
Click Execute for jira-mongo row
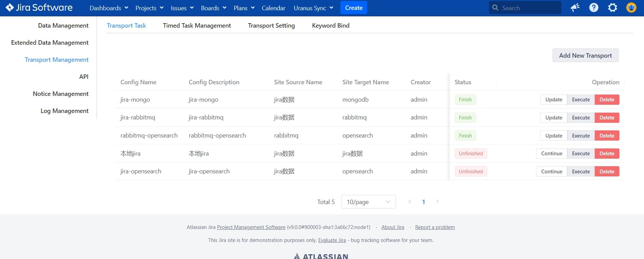[581, 100]
